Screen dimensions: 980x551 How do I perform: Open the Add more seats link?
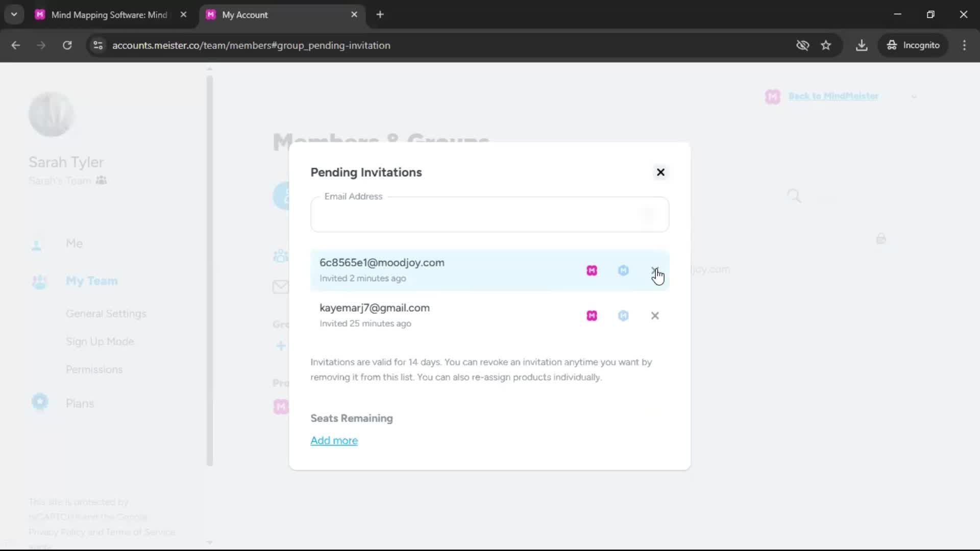pyautogui.click(x=334, y=440)
